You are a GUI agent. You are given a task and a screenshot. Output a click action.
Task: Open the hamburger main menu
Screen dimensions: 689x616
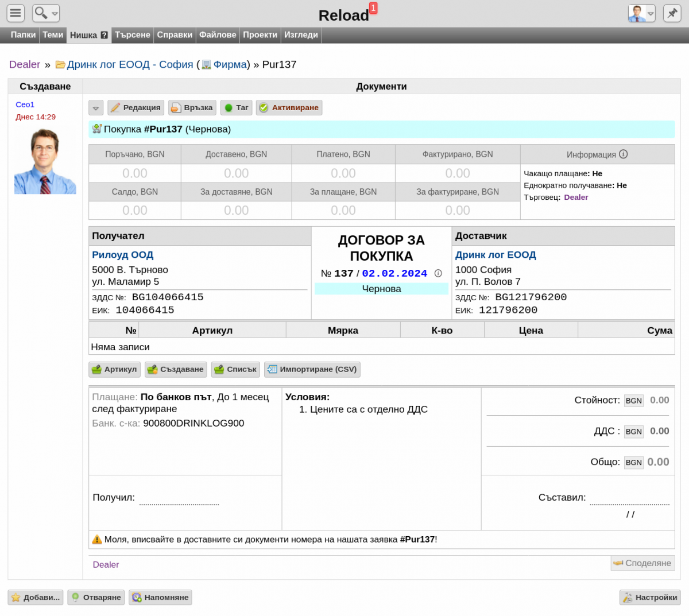coord(16,13)
